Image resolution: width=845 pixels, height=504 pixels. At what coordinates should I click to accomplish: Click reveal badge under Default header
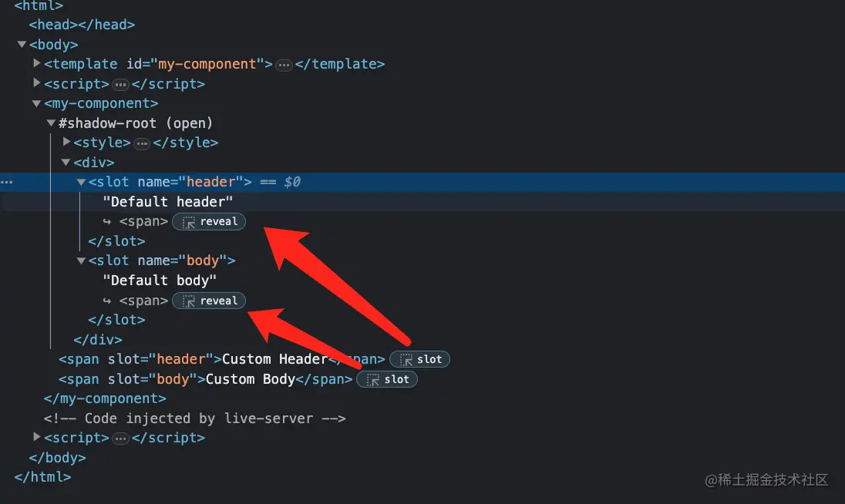click(209, 221)
